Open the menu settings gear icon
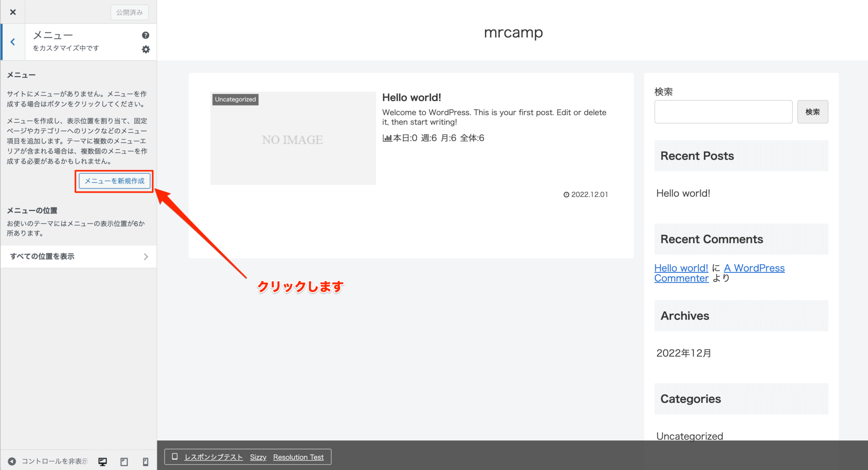This screenshot has height=470, width=868. [x=146, y=50]
